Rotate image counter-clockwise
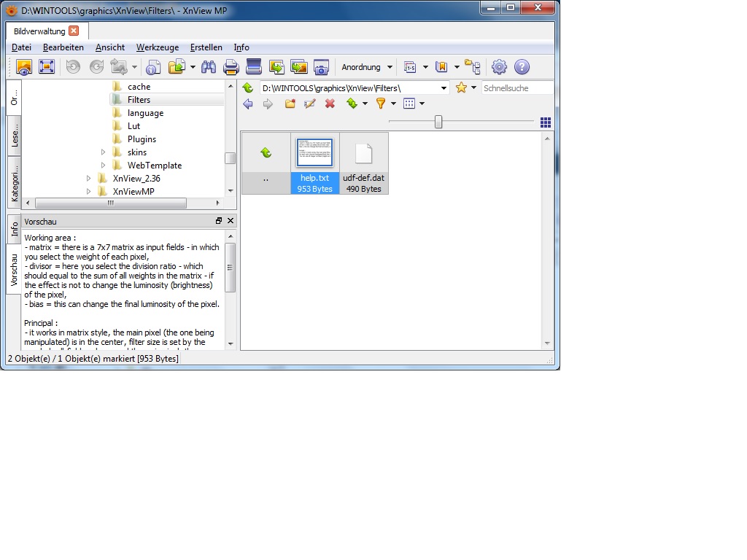Viewport: 747px width, 560px height. (x=73, y=67)
